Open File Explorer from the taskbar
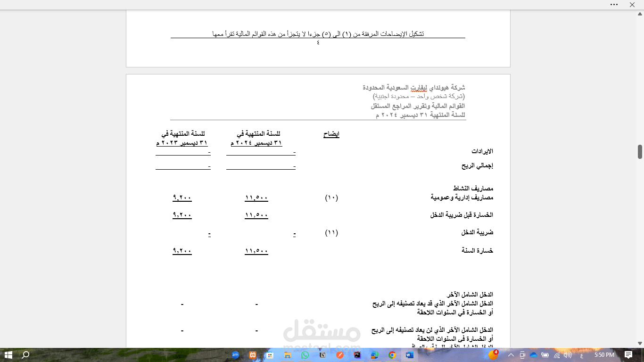 (287, 354)
